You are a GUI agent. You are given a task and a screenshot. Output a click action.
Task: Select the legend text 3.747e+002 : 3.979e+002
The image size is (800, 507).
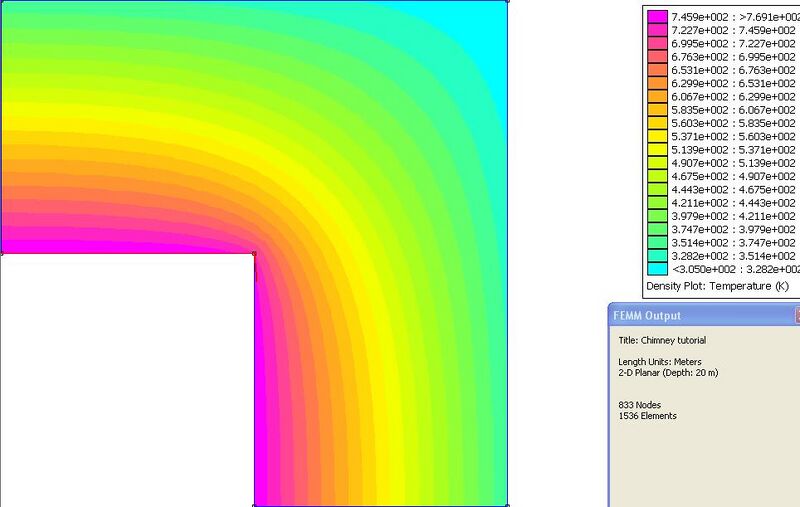pos(733,229)
